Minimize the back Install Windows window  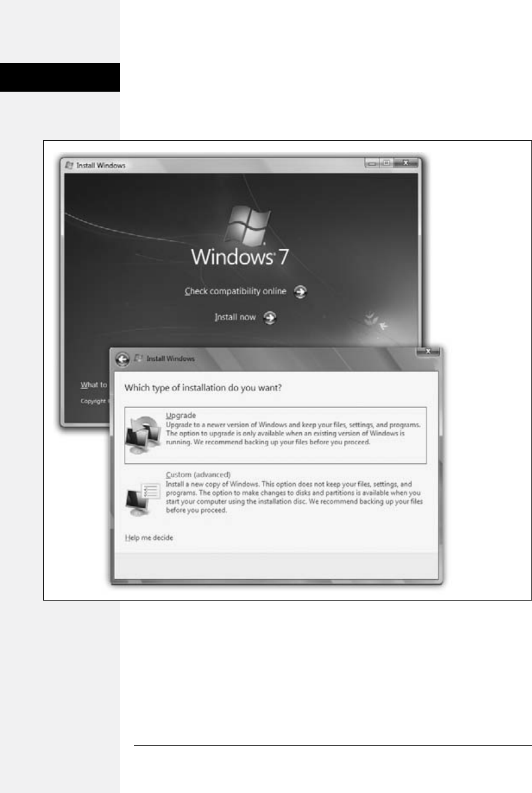[372, 163]
